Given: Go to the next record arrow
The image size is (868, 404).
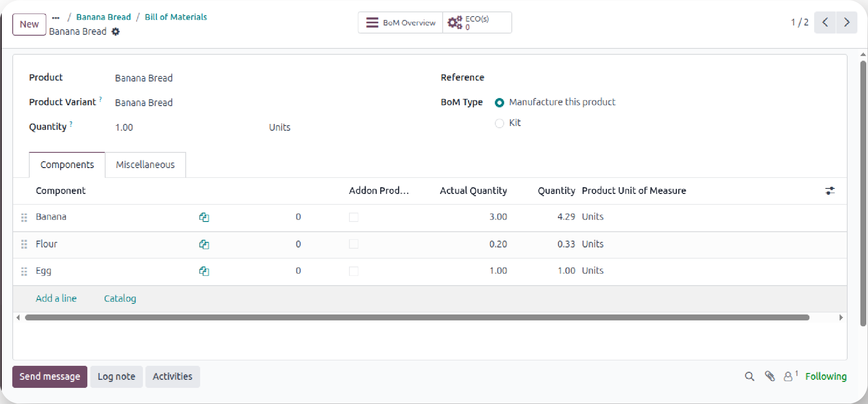Looking at the screenshot, I should click(846, 22).
